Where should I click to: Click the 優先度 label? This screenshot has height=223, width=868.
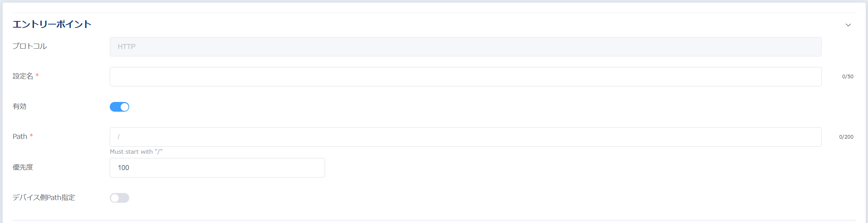coord(23,167)
